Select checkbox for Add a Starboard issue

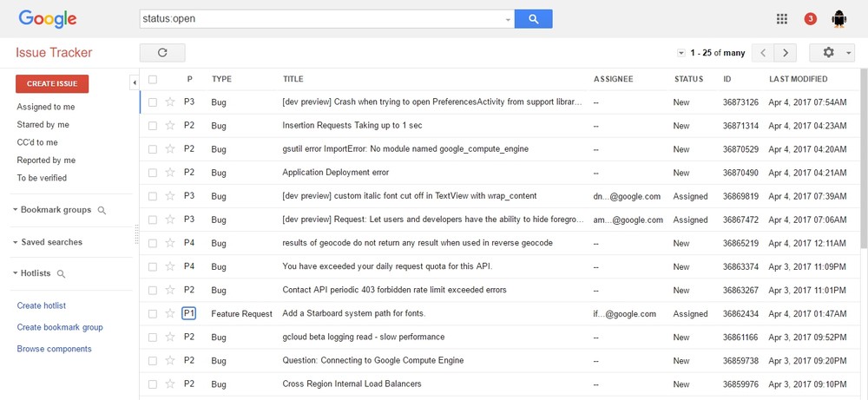[153, 314]
